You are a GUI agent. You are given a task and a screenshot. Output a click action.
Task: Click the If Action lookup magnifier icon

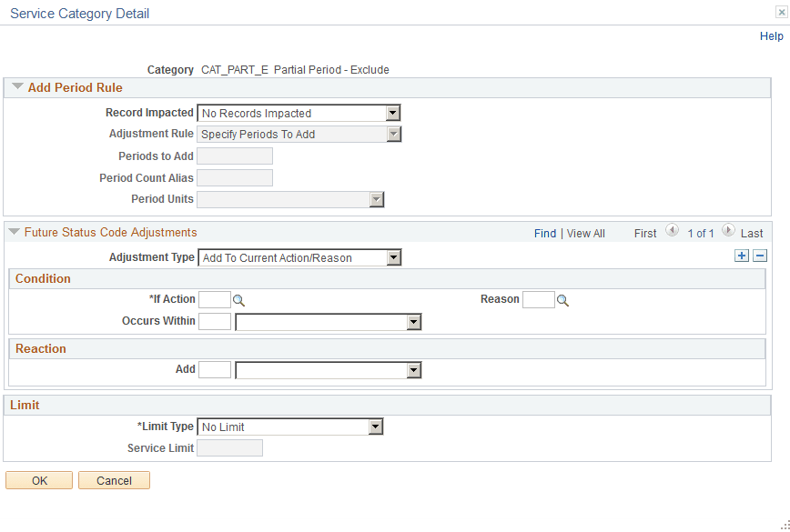click(239, 300)
